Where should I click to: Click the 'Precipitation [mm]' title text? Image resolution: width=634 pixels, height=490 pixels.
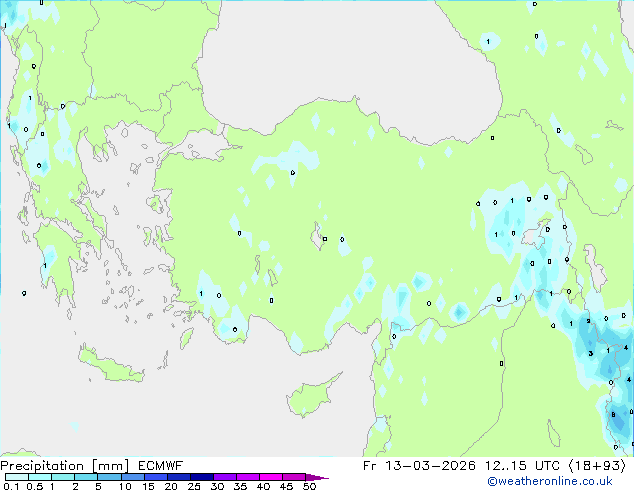pyautogui.click(x=65, y=466)
